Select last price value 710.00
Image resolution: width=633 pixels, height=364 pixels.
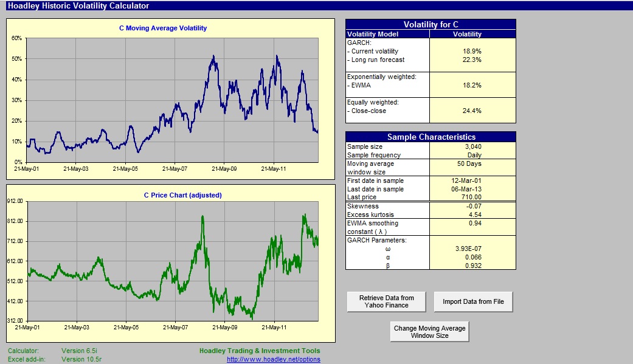[471, 197]
